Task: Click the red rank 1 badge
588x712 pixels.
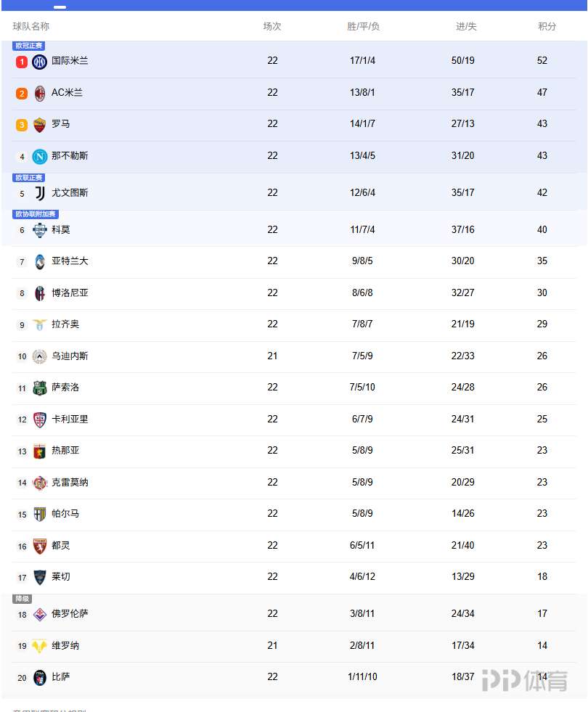Action: pyautogui.click(x=22, y=62)
